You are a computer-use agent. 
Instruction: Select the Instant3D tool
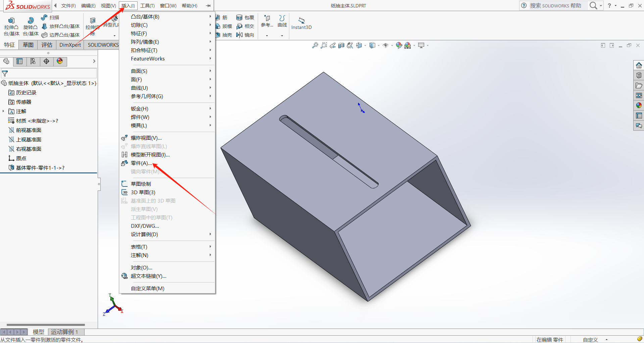(x=301, y=23)
